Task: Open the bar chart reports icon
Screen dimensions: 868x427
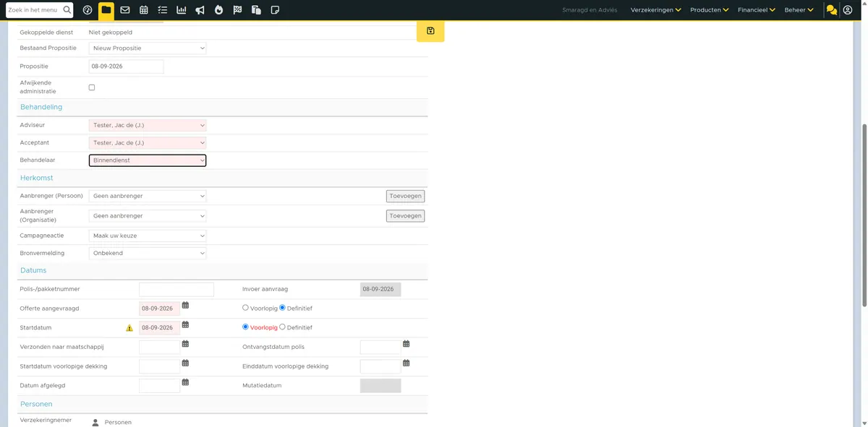Action: (182, 10)
